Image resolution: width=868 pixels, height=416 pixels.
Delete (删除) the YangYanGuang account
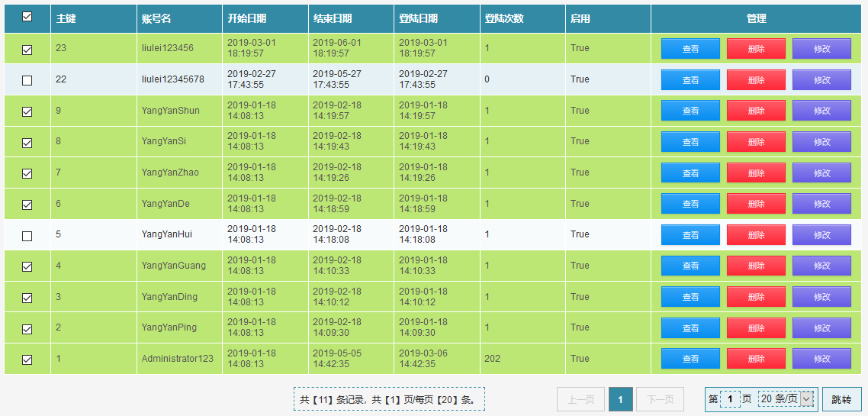click(756, 266)
